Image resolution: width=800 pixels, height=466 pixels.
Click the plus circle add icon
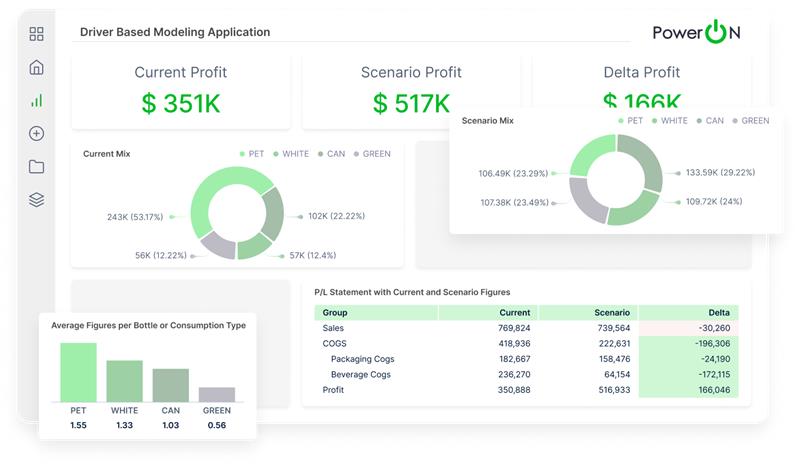pos(37,133)
